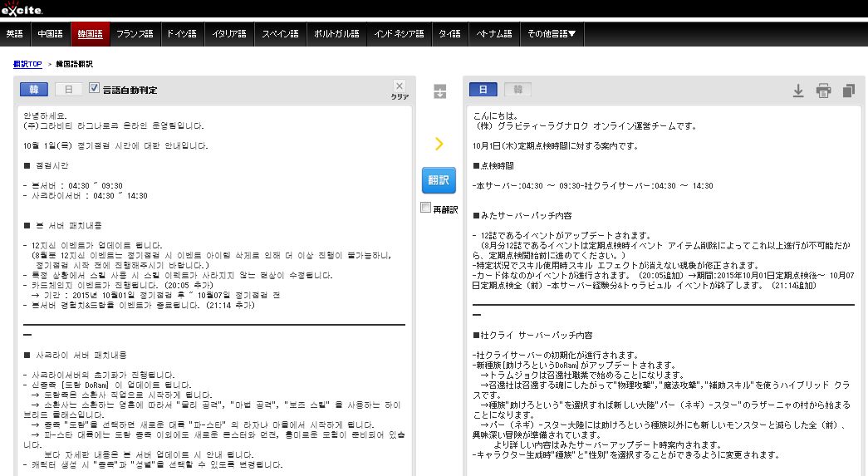Enable the 再翻訳 checkbox

[x=425, y=209]
